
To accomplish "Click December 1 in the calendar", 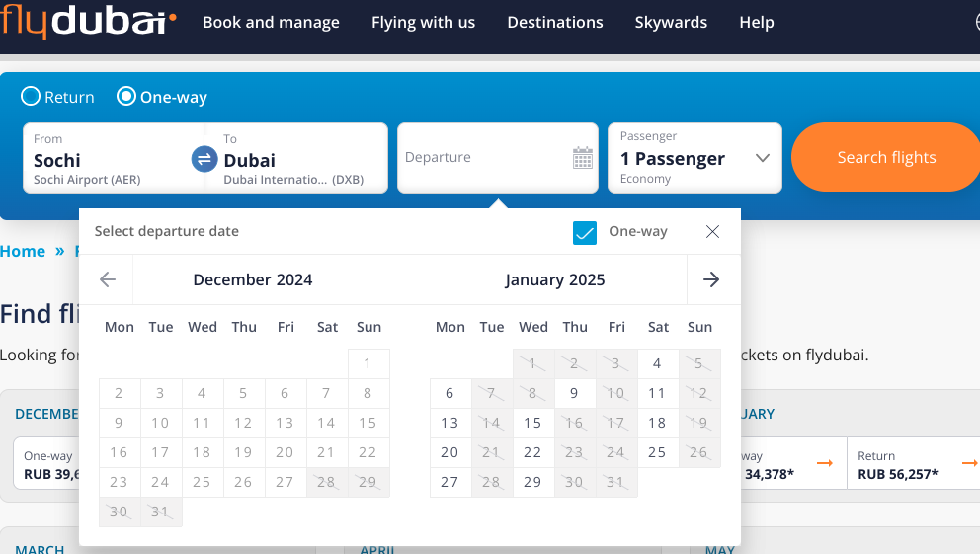I will click(x=368, y=363).
